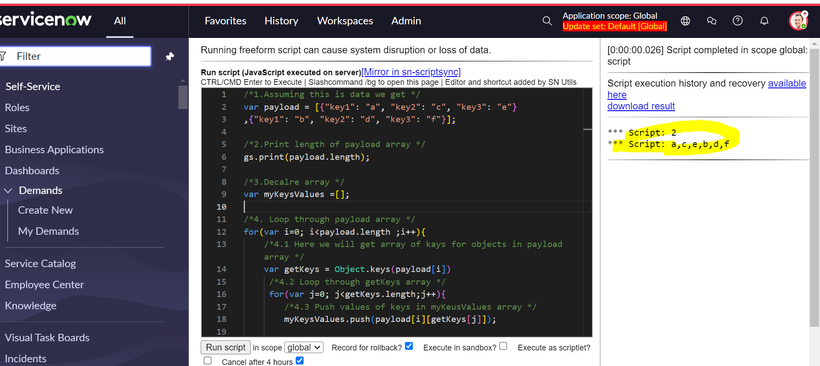
Task: Open Roles in navigation
Action: (17, 108)
